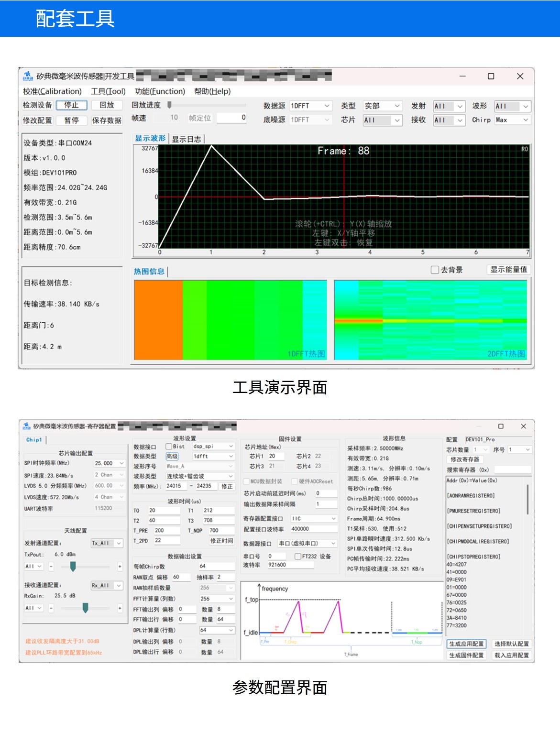560x732 pixels.
Task: Increase RxGain with the plus button
Action: click(120, 608)
